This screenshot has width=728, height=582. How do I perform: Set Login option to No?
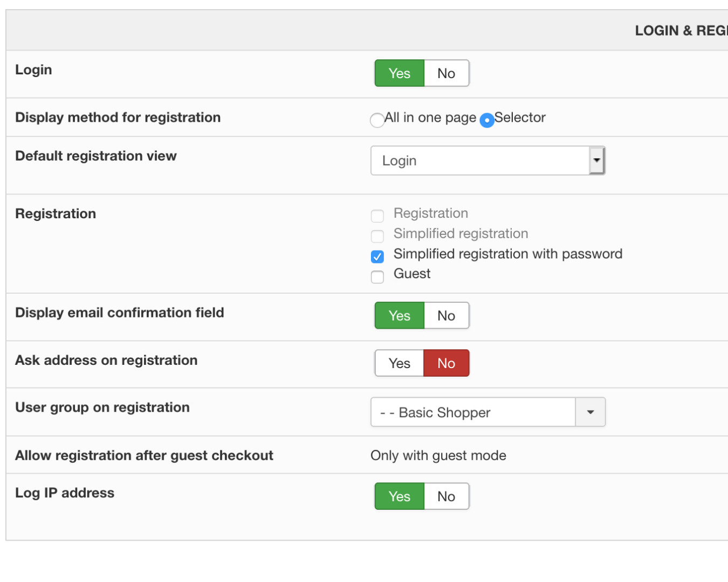[447, 73]
